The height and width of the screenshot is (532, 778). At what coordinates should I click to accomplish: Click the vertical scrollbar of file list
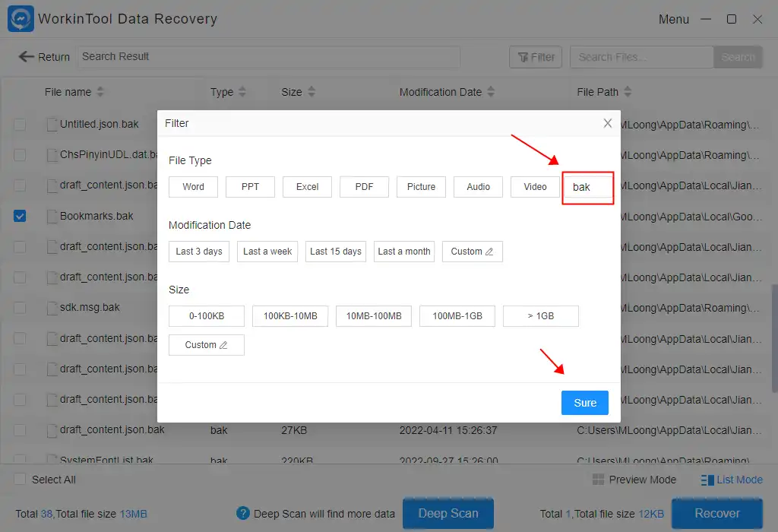tap(774, 338)
